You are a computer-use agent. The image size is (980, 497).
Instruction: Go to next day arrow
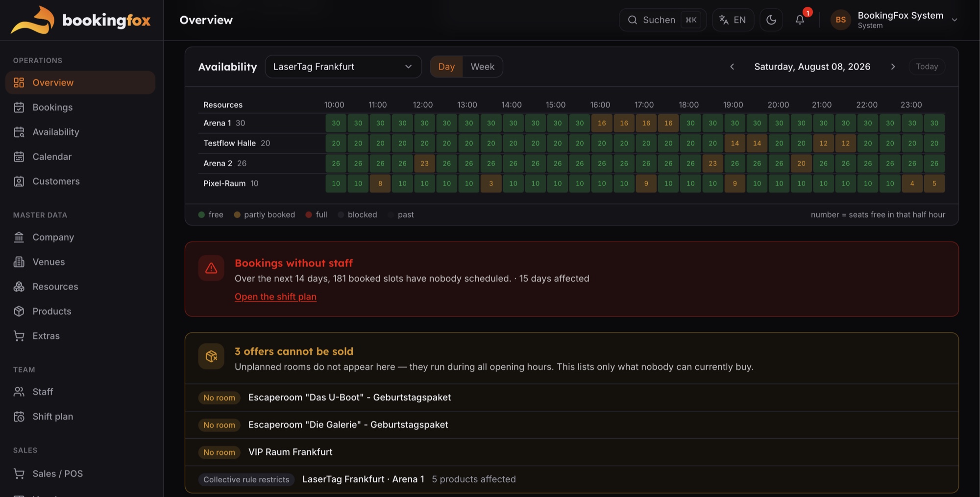click(x=893, y=67)
